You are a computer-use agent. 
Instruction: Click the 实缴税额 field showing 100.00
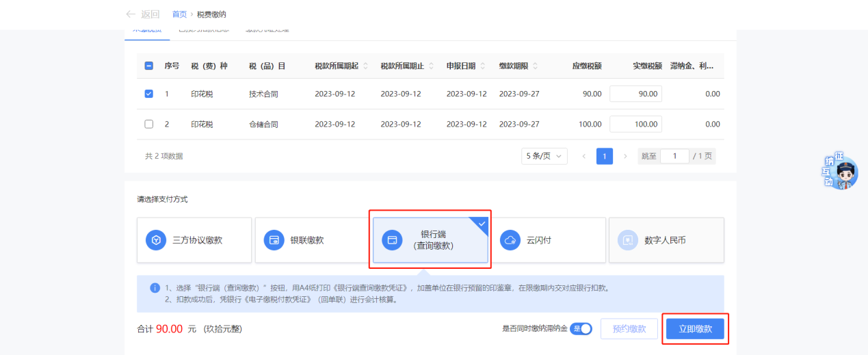[x=635, y=124]
